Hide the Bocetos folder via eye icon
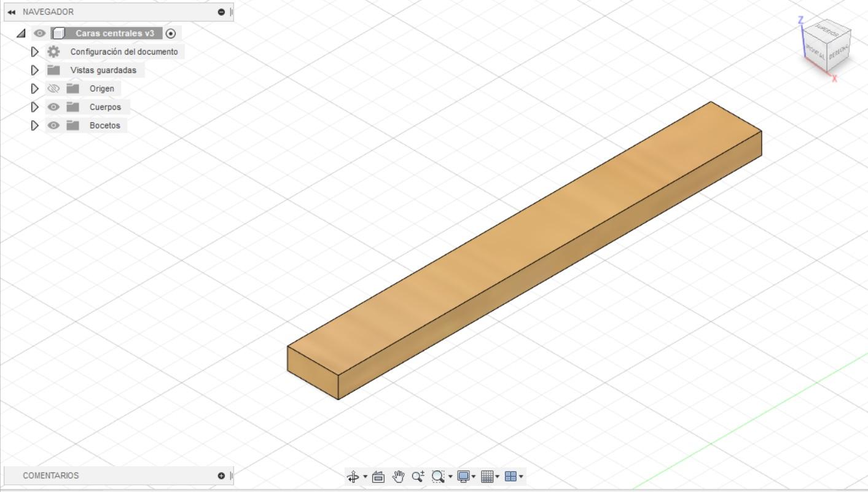Viewport: 868px width, 492px height. [54, 125]
